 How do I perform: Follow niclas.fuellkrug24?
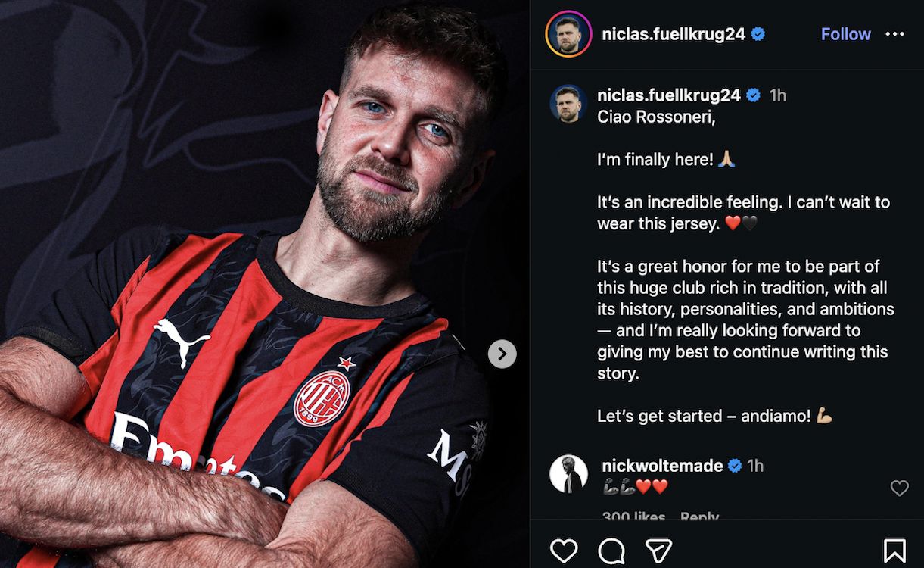[x=845, y=33]
